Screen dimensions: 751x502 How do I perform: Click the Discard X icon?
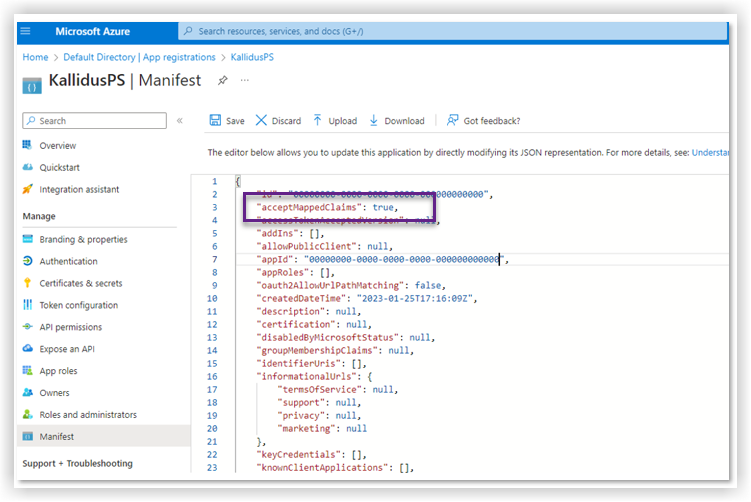261,120
